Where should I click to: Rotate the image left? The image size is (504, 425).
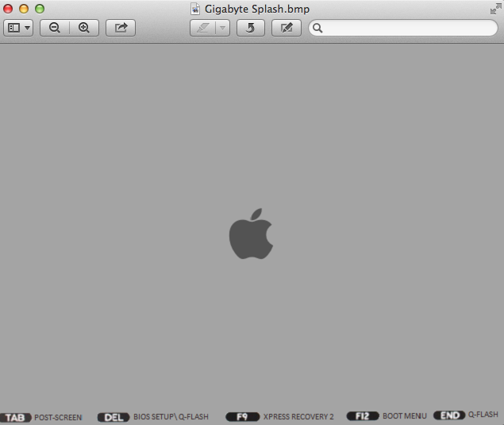(251, 28)
